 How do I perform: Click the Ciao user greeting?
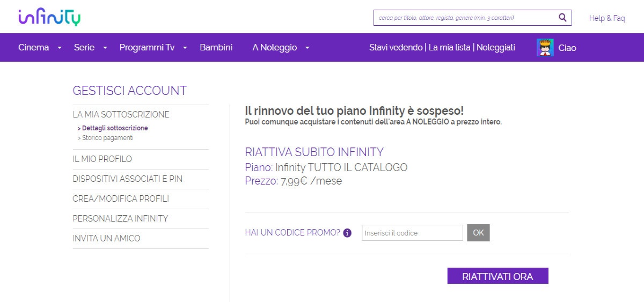point(567,48)
